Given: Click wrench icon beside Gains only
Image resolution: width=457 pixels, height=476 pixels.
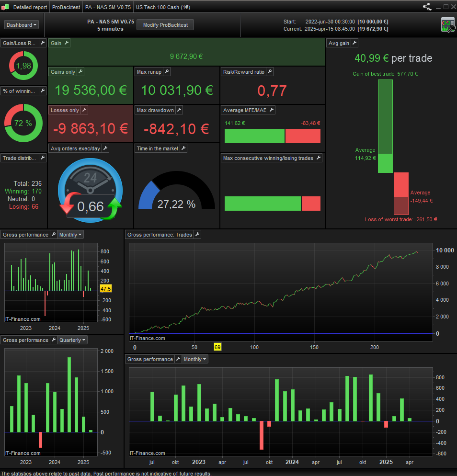Looking at the screenshot, I should (x=80, y=72).
